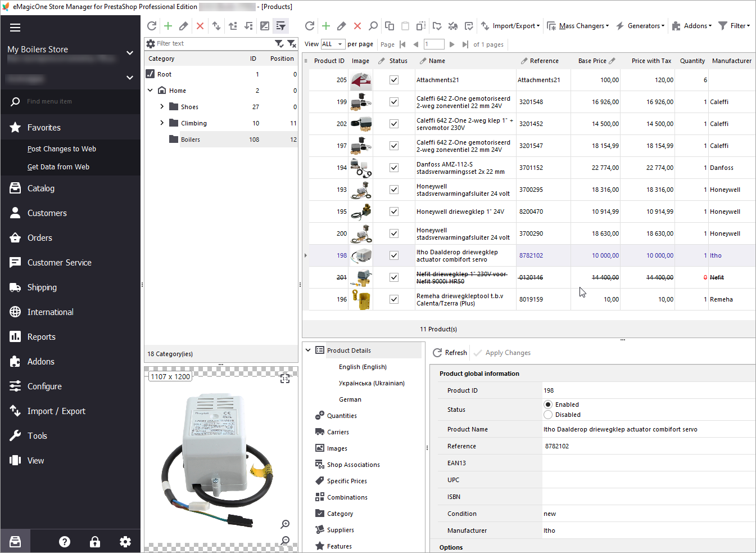This screenshot has height=553, width=756.
Task: Go to the first page of products
Action: tap(402, 44)
